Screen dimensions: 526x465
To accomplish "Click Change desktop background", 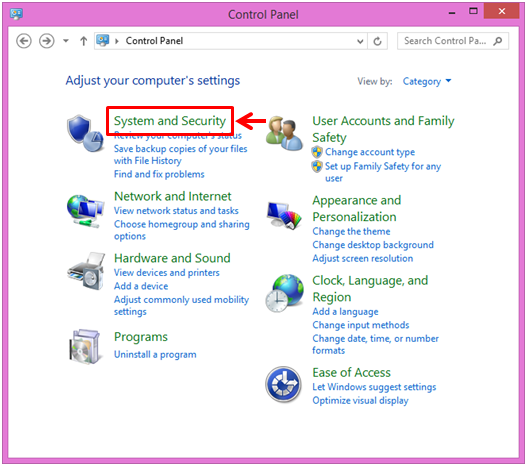I will click(373, 245).
